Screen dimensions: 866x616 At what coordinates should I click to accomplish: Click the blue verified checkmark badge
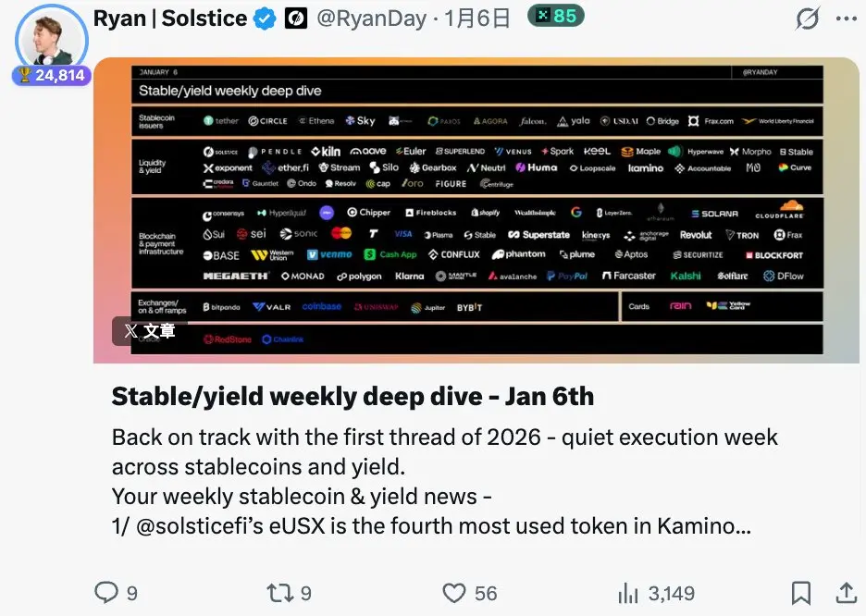pyautogui.click(x=265, y=19)
